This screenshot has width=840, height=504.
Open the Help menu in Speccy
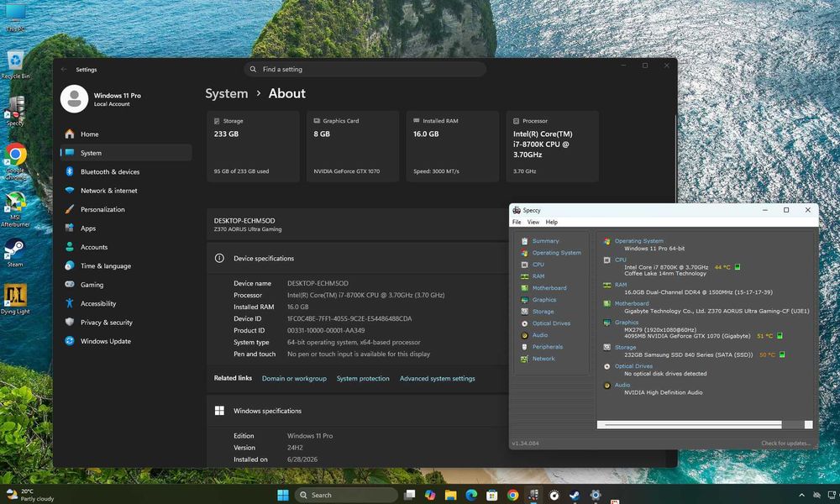[551, 222]
